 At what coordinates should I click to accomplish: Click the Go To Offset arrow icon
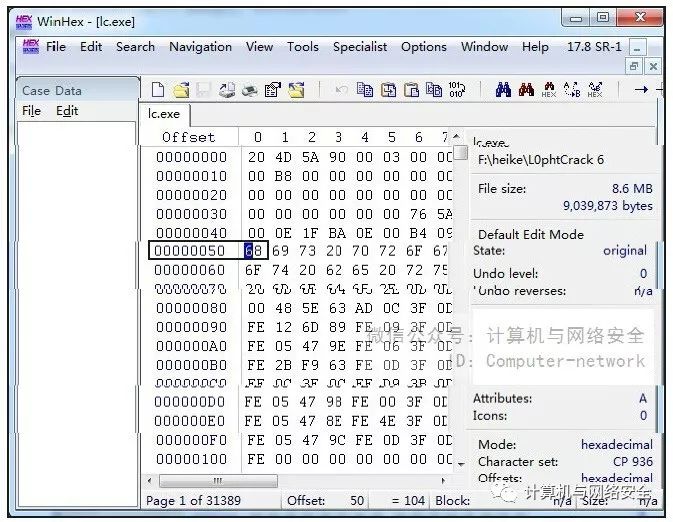tap(641, 89)
